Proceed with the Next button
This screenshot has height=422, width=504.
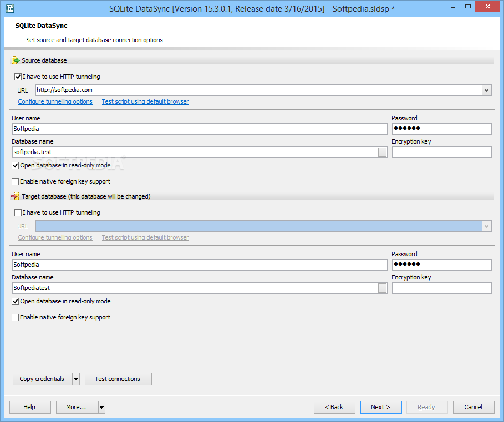pos(380,408)
